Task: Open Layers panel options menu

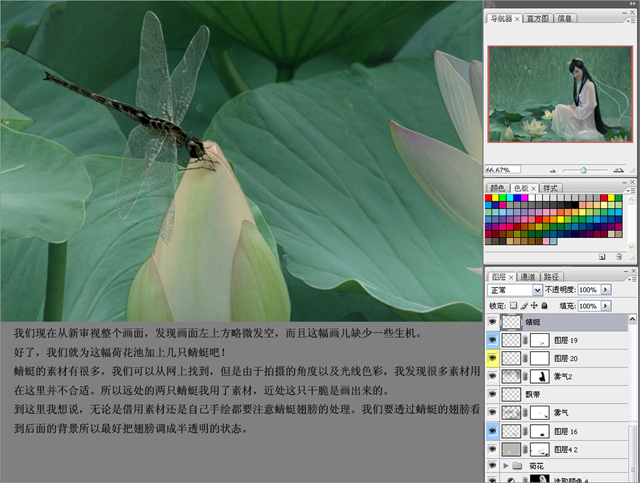Action: pyautogui.click(x=631, y=279)
